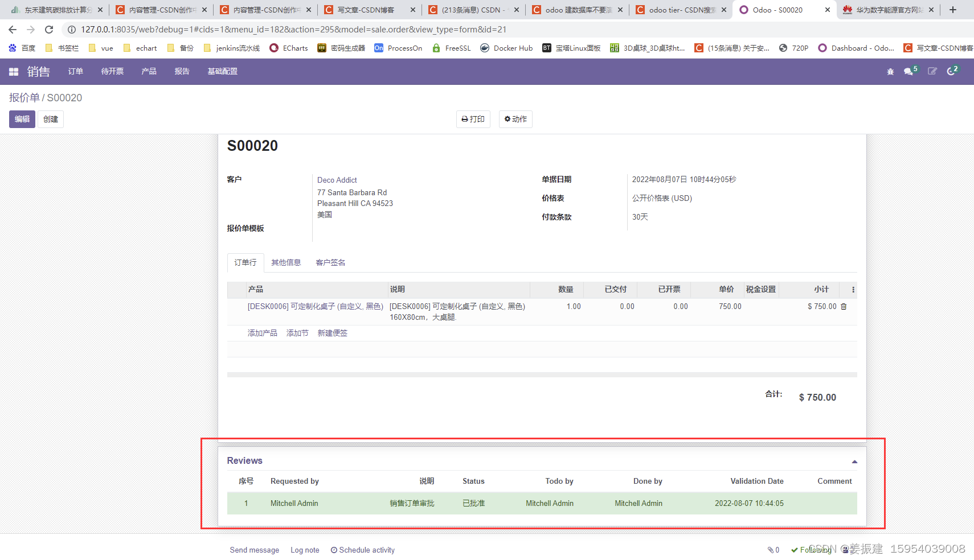Screen dimensions: 974x560
Task: Click 添加产品 link
Action: [263, 333]
